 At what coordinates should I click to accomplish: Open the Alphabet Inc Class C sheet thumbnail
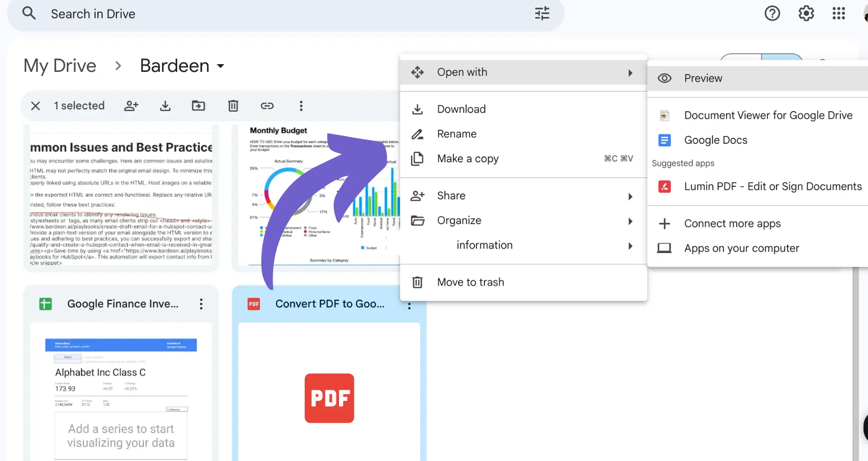(x=121, y=391)
